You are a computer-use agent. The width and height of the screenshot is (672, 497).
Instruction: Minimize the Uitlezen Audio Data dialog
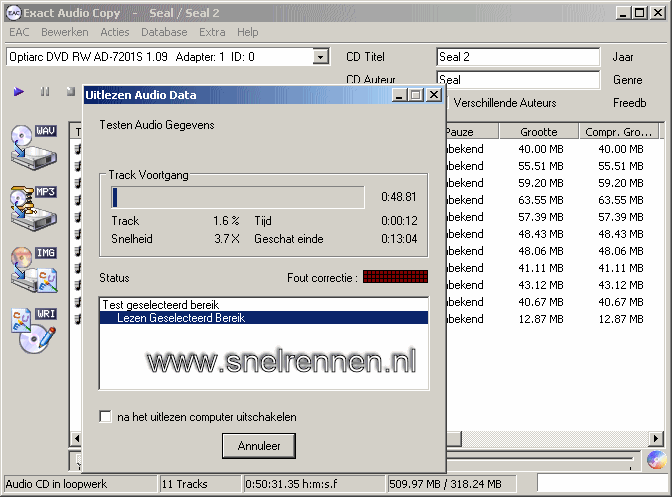[399, 95]
